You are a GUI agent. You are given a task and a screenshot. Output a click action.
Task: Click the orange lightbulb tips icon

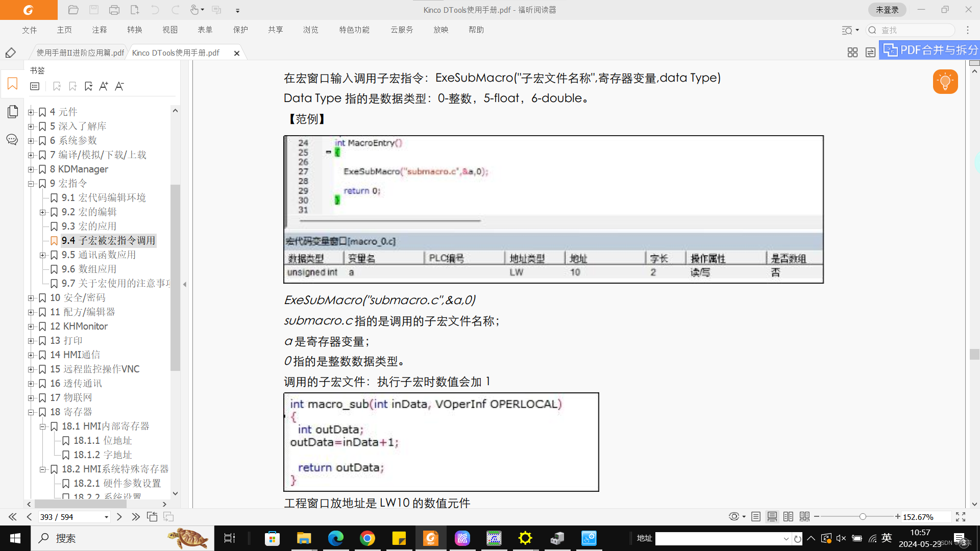[x=945, y=82]
